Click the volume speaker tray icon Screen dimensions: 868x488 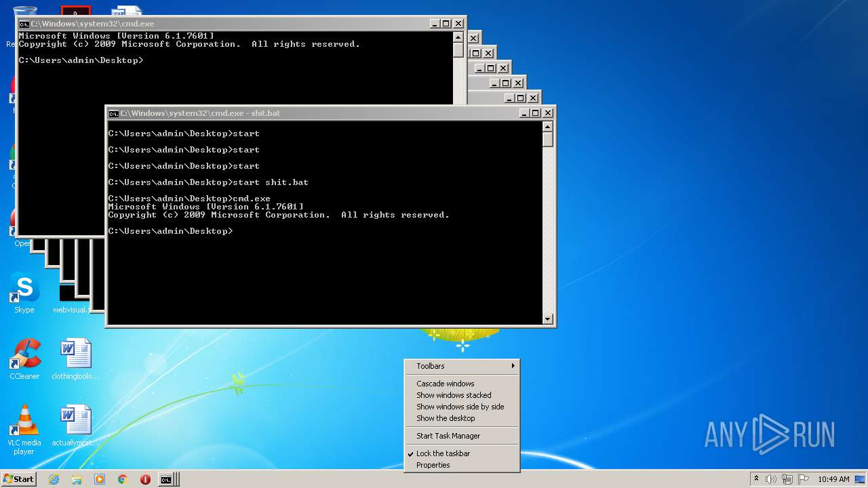coord(771,479)
